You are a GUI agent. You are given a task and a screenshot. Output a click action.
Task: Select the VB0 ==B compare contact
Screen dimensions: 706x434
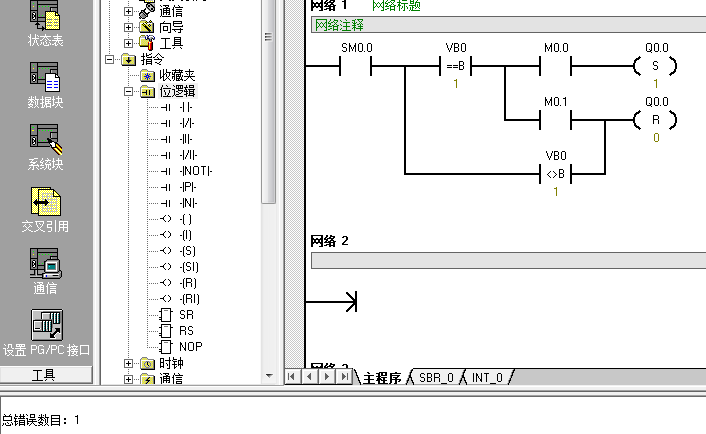coord(456,66)
